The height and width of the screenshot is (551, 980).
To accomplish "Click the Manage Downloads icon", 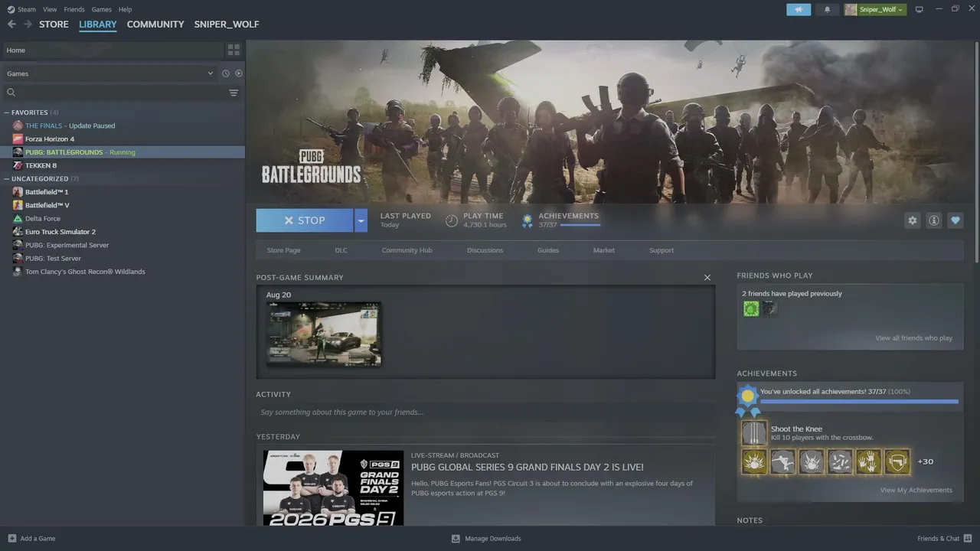I will coord(456,539).
